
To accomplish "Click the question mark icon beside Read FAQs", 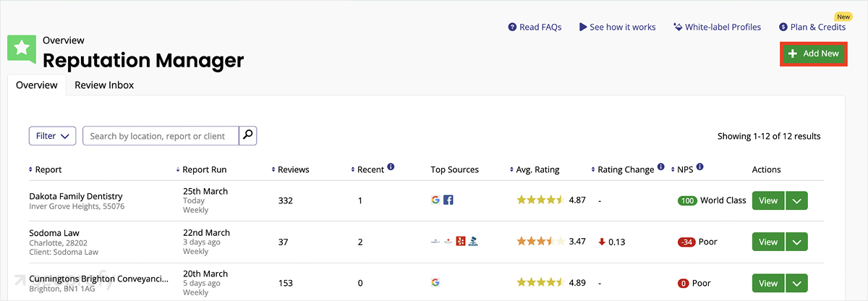I will pyautogui.click(x=512, y=27).
